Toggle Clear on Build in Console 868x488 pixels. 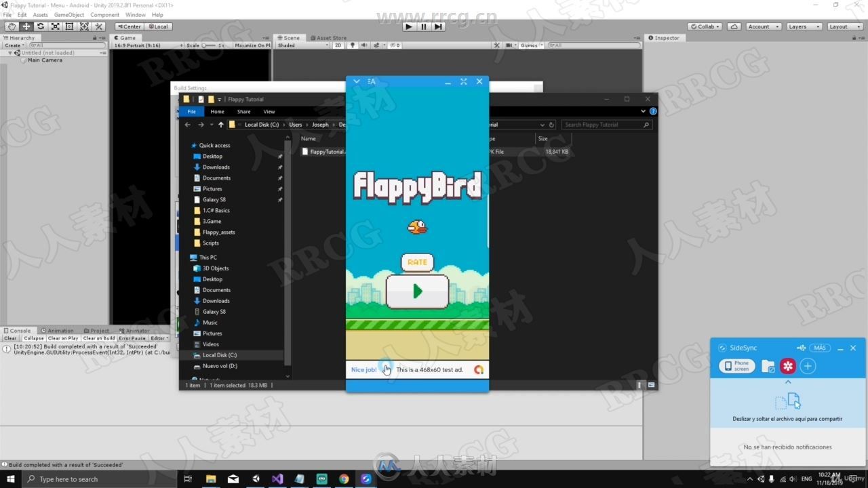pyautogui.click(x=99, y=338)
